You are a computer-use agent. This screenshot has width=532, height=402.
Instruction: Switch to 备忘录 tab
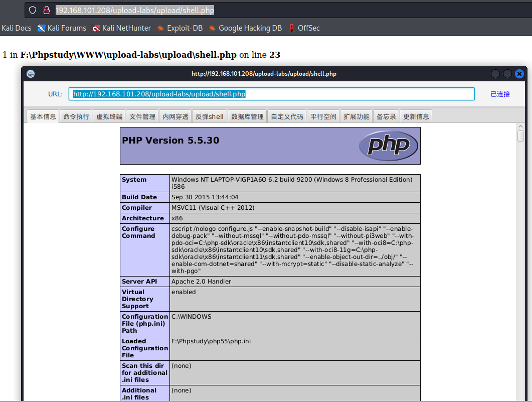click(386, 116)
